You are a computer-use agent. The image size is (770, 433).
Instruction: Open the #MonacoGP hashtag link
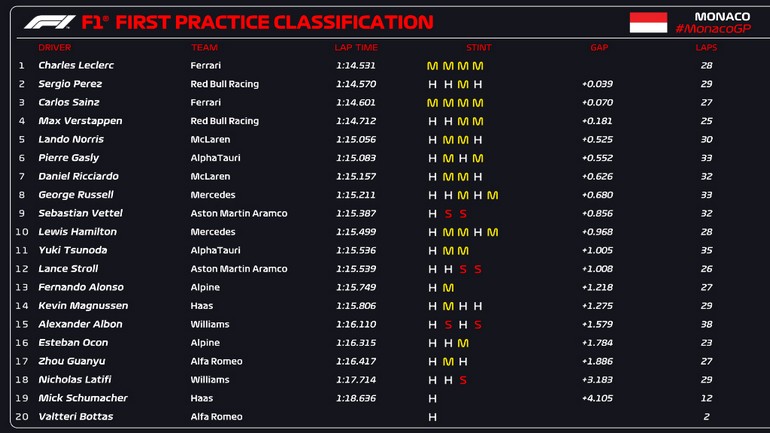click(x=713, y=29)
